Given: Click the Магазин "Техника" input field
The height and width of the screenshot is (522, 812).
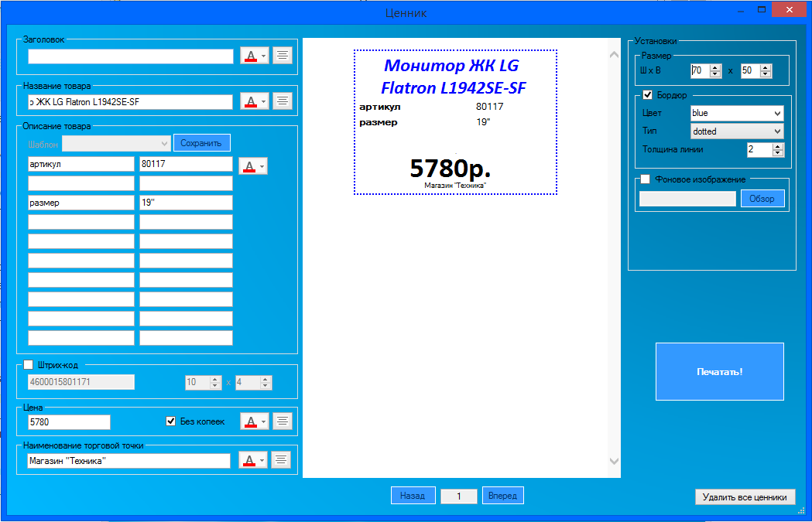Looking at the screenshot, I should (x=129, y=461).
